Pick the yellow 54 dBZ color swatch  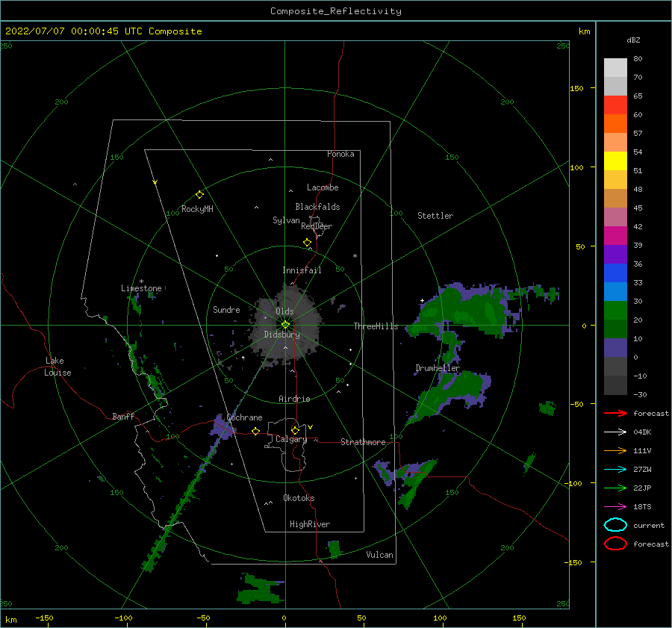tap(615, 161)
